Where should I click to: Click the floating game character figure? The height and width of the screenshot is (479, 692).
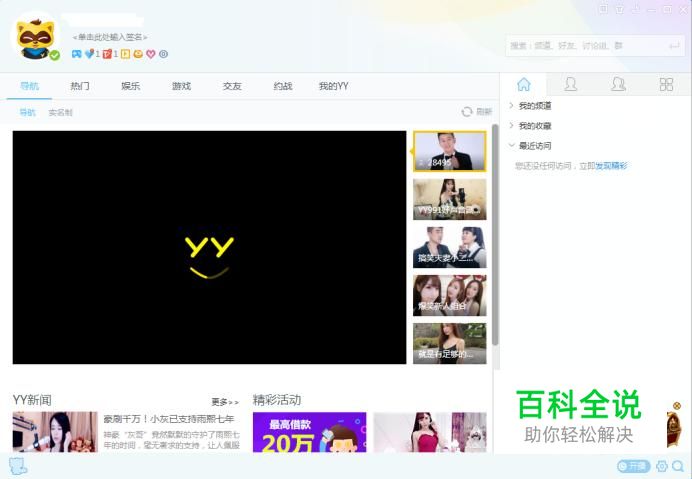click(673, 429)
